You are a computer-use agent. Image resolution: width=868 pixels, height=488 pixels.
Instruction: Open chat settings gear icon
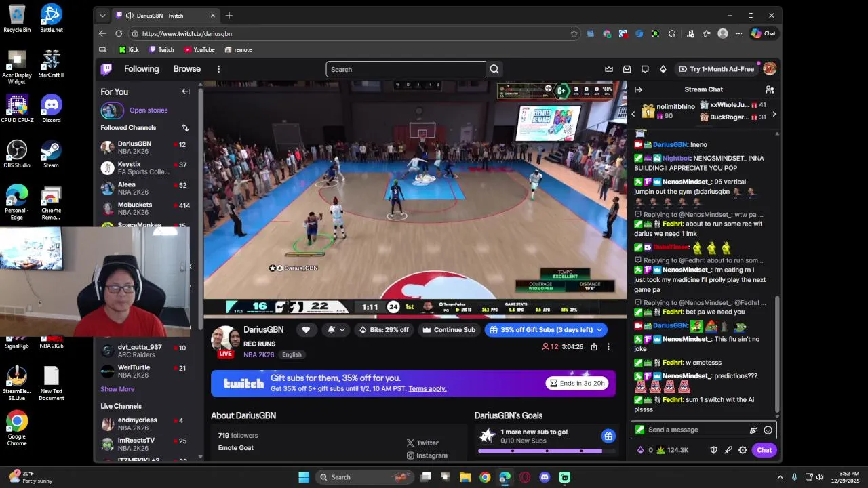tap(743, 450)
